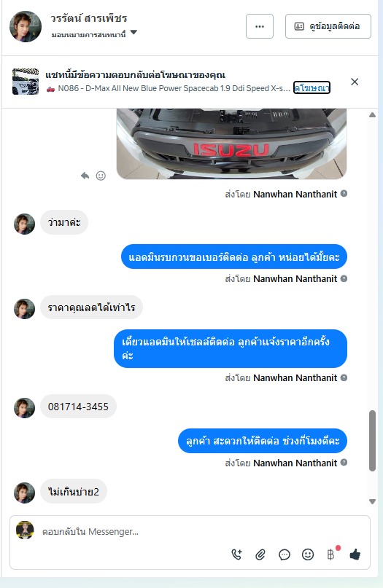The width and height of the screenshot is (383, 588).
Task: Open saved replies speech bubble icon
Action: click(x=285, y=554)
